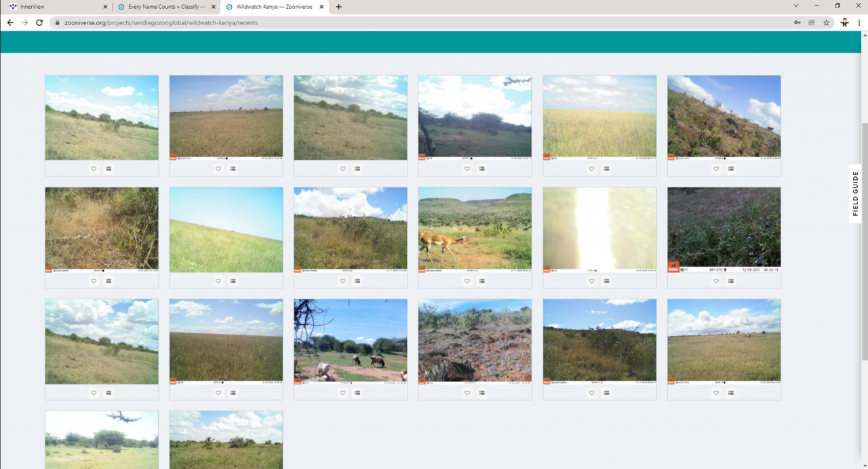Open the dark tree silhouette thumbnail

[x=475, y=117]
